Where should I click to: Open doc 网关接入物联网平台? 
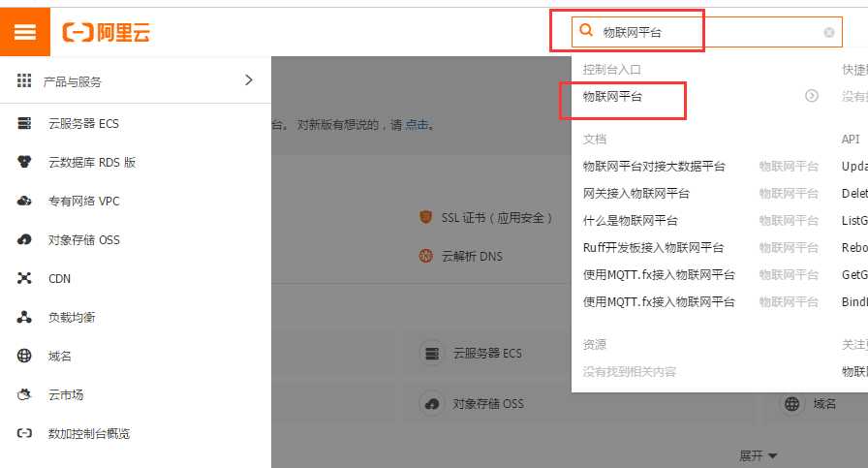tap(636, 193)
